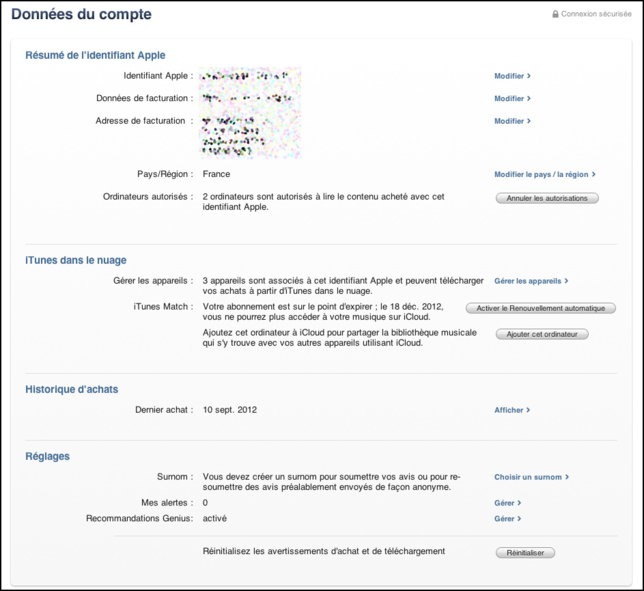
Task: Click the Pays/Région label
Action: click(x=165, y=174)
